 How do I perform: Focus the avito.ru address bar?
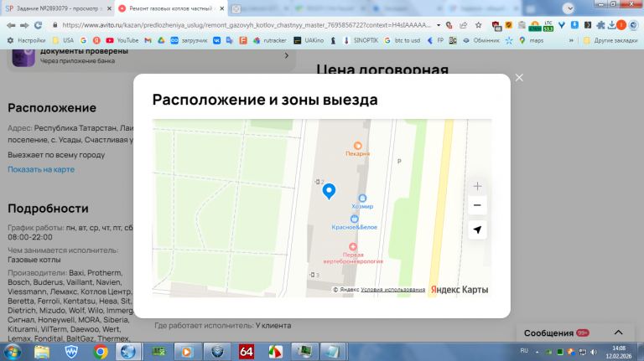247,25
